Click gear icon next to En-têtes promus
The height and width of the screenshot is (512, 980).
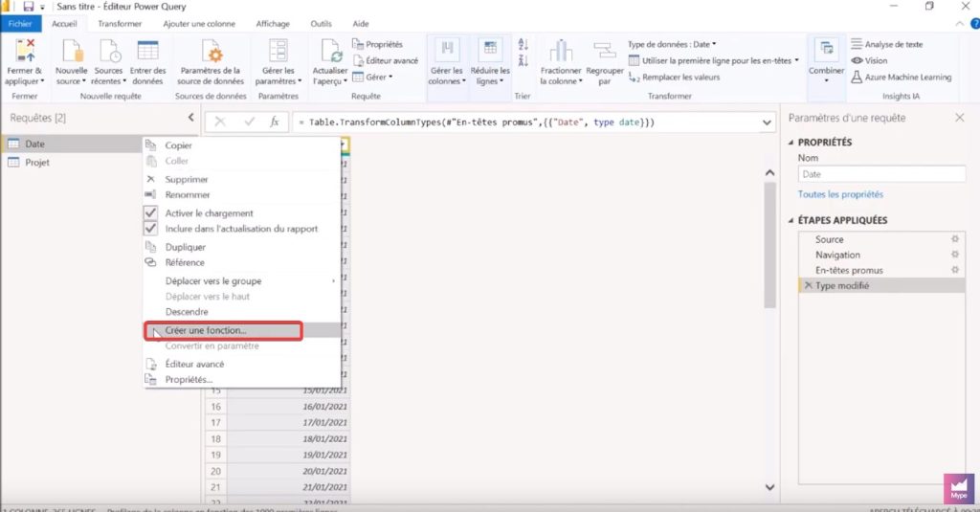coord(955,270)
